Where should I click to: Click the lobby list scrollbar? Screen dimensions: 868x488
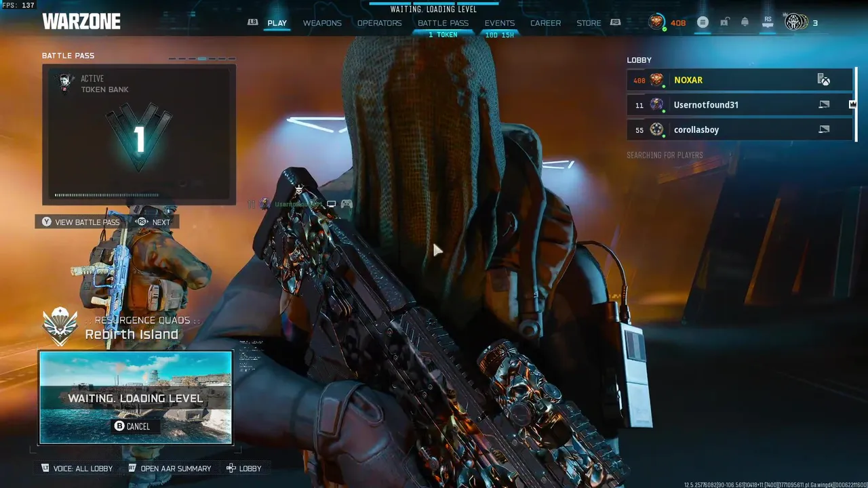[856, 104]
